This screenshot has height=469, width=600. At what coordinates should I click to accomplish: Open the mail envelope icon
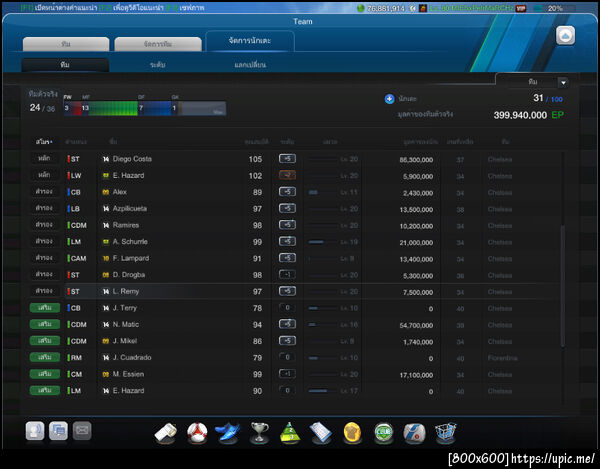pos(82,431)
